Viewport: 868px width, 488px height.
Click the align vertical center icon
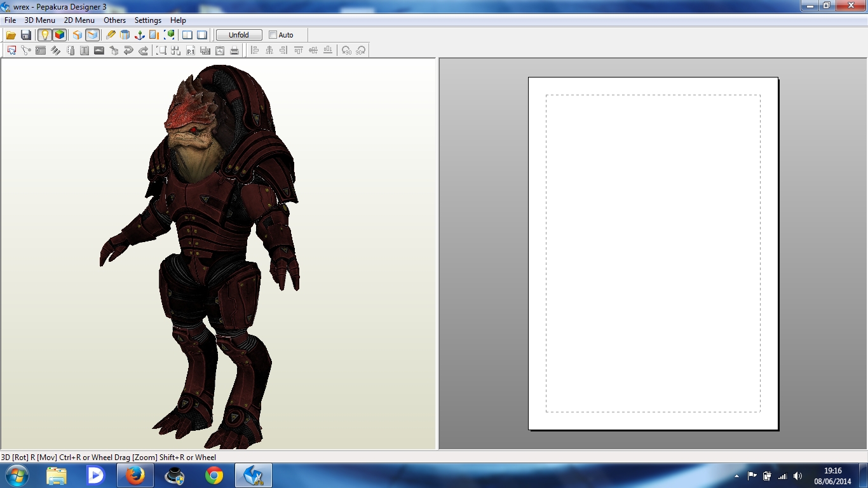click(x=313, y=50)
